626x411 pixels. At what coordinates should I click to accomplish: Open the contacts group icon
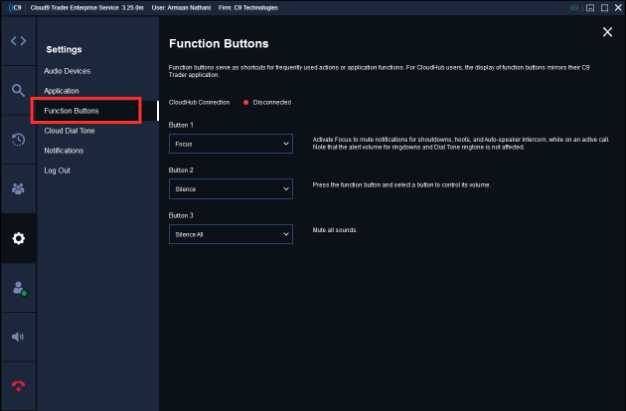point(18,189)
